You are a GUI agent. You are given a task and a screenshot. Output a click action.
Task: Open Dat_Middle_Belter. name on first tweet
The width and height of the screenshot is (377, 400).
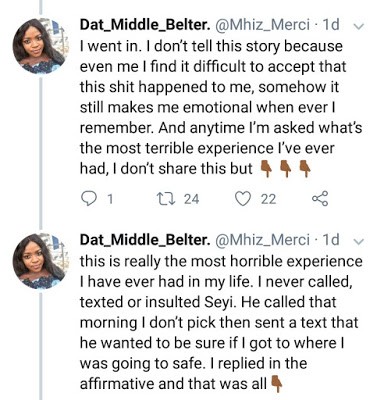(x=145, y=25)
